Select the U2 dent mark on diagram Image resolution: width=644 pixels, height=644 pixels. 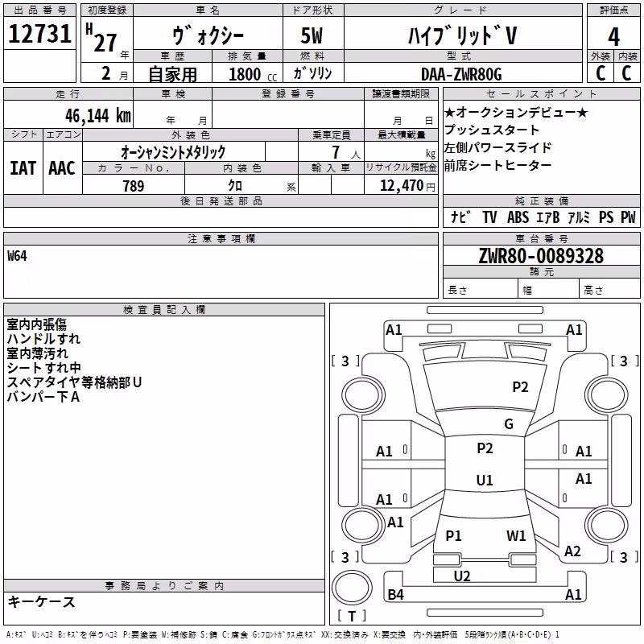[x=462, y=576]
